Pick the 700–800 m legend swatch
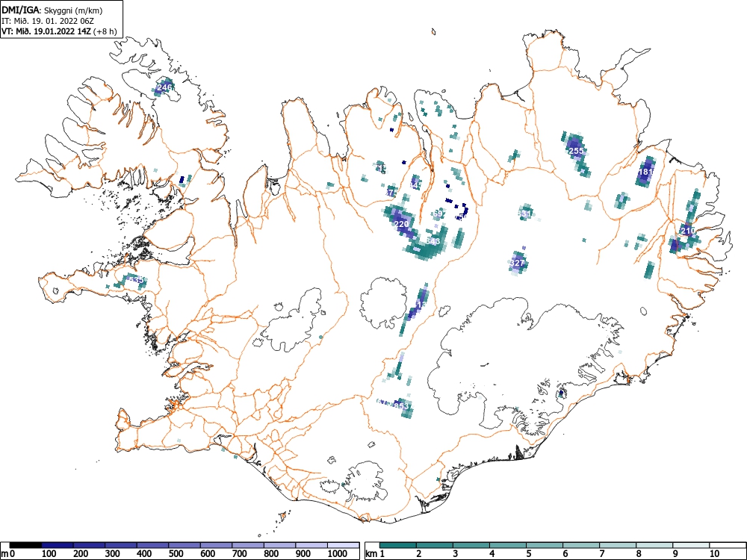The width and height of the screenshot is (747, 560). [248, 545]
